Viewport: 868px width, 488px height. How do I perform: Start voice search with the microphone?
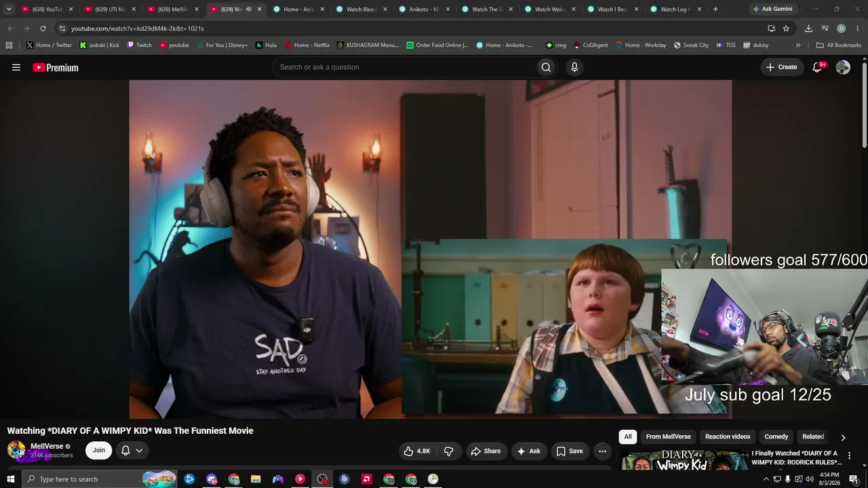[574, 67]
